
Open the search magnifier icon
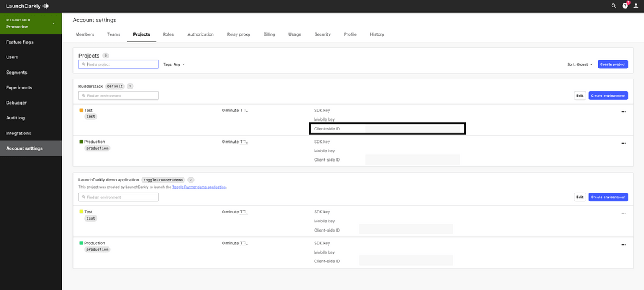click(x=614, y=6)
